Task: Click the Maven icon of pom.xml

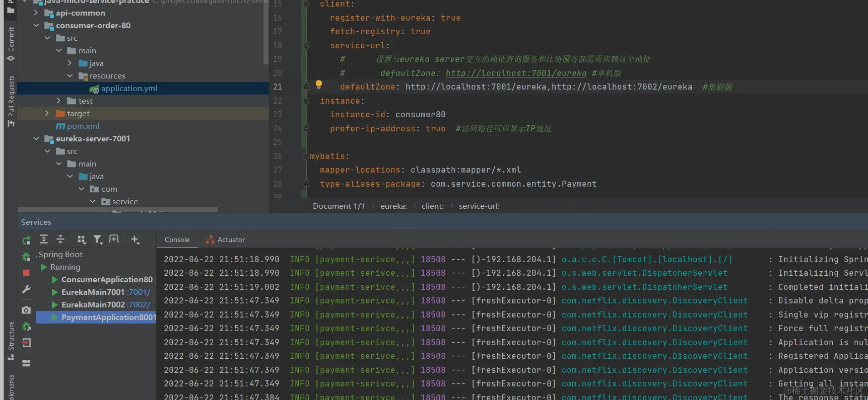Action: coord(60,126)
